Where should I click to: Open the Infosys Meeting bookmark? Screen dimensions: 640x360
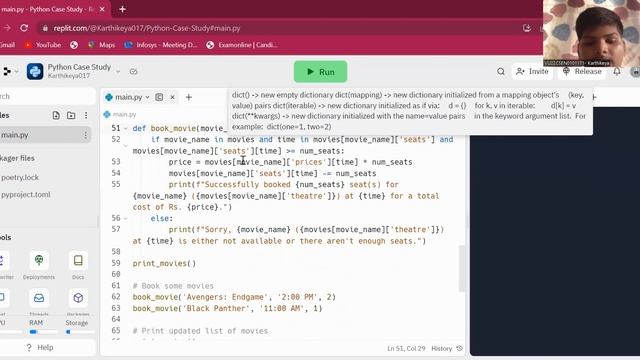161,45
